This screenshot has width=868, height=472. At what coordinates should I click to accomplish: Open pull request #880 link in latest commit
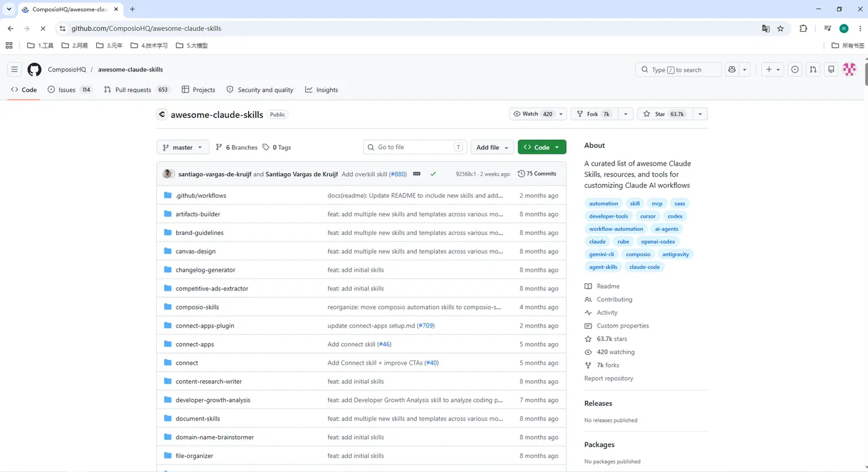(x=398, y=174)
